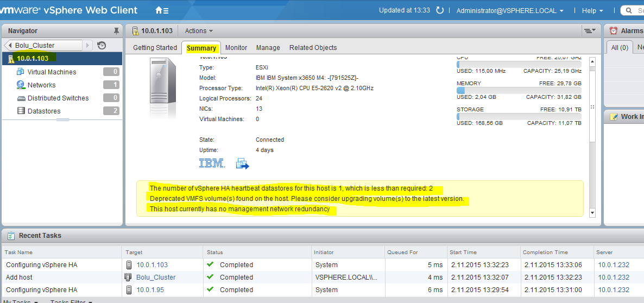Open the Bolu_Cluster target link in Recent Tasks
644x303 pixels.
pyautogui.click(x=156, y=277)
